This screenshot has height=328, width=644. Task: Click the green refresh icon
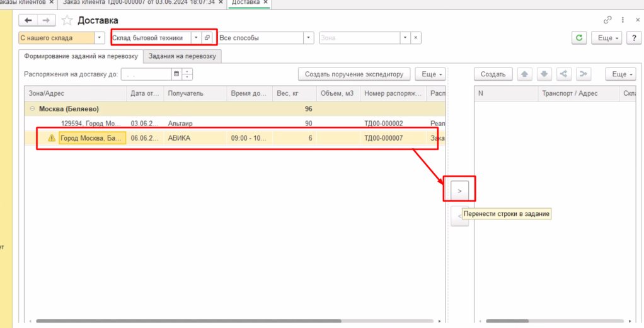click(579, 38)
